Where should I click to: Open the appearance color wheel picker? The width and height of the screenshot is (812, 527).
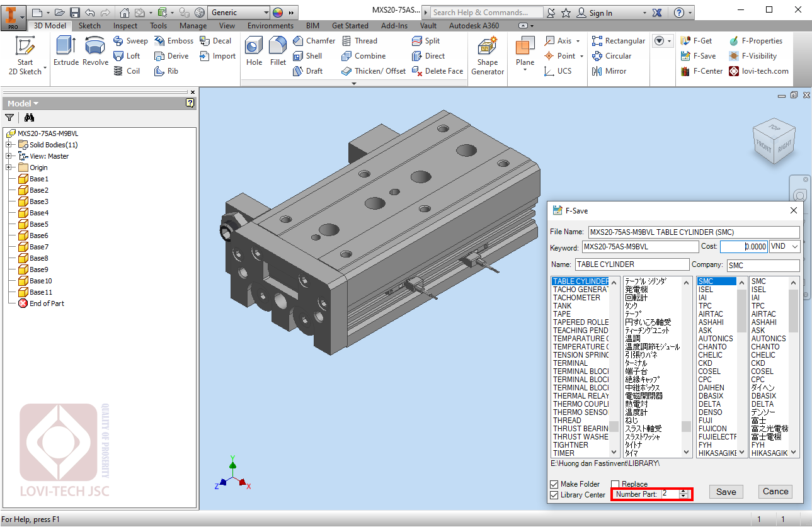278,13
